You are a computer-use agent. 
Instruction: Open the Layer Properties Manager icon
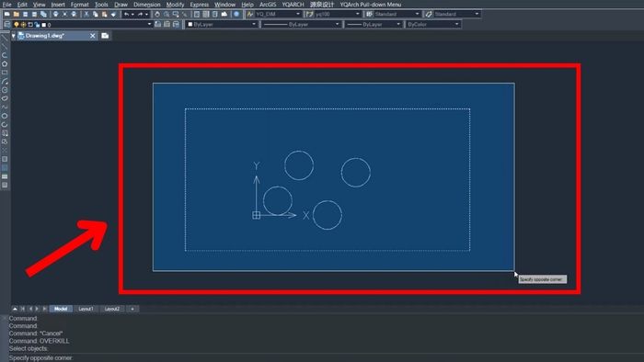coord(7,24)
